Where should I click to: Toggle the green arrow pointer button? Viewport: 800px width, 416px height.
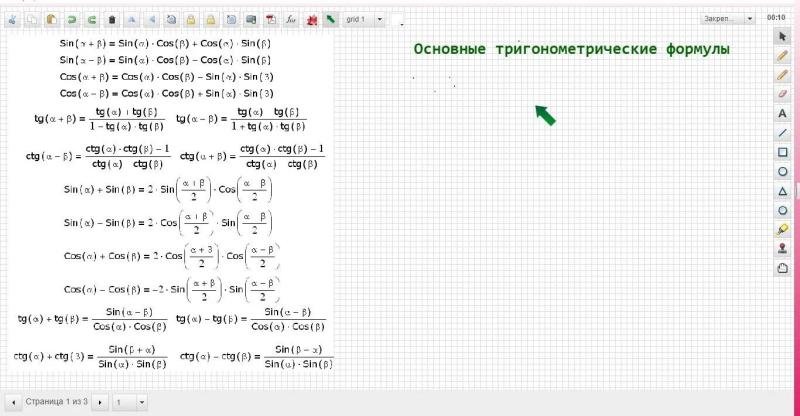point(331,20)
